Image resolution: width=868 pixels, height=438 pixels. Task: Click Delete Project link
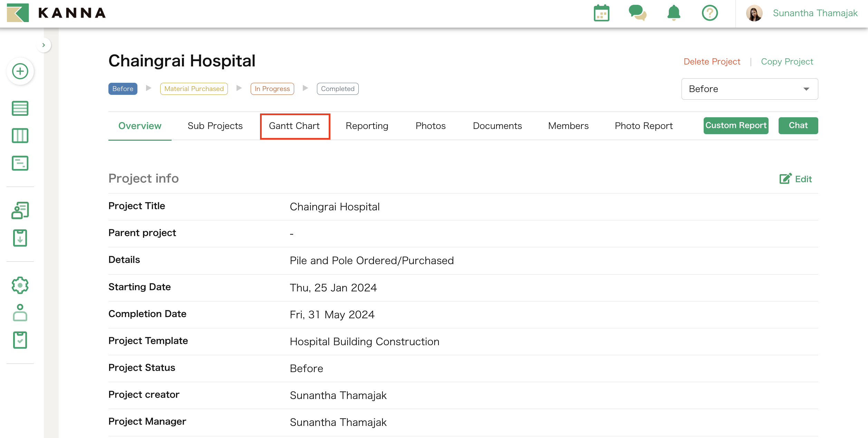(x=712, y=61)
